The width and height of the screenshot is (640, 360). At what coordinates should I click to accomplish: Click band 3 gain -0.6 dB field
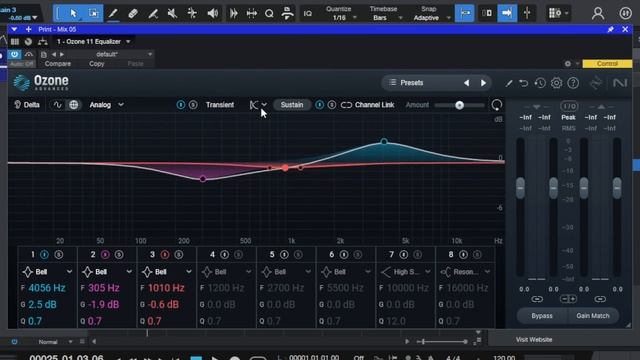coord(163,304)
